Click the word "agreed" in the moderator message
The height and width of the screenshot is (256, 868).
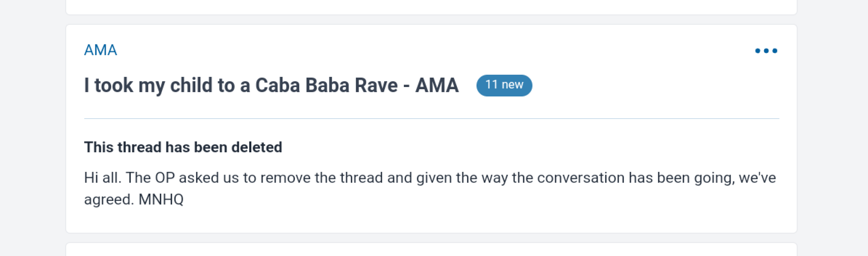click(107, 200)
